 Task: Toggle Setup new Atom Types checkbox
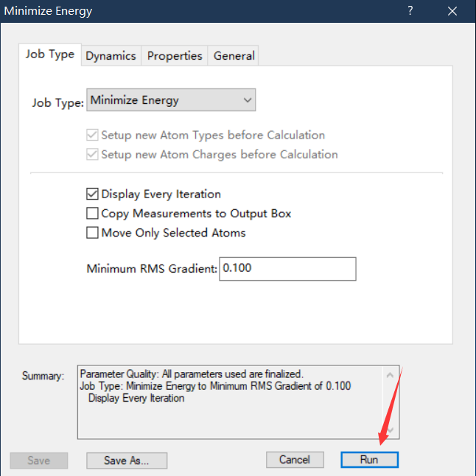coord(92,136)
